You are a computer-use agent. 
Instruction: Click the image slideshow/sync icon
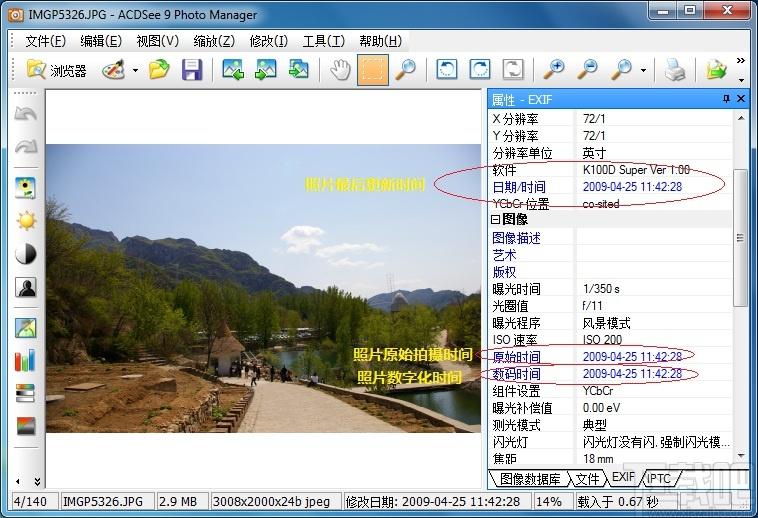[x=299, y=71]
